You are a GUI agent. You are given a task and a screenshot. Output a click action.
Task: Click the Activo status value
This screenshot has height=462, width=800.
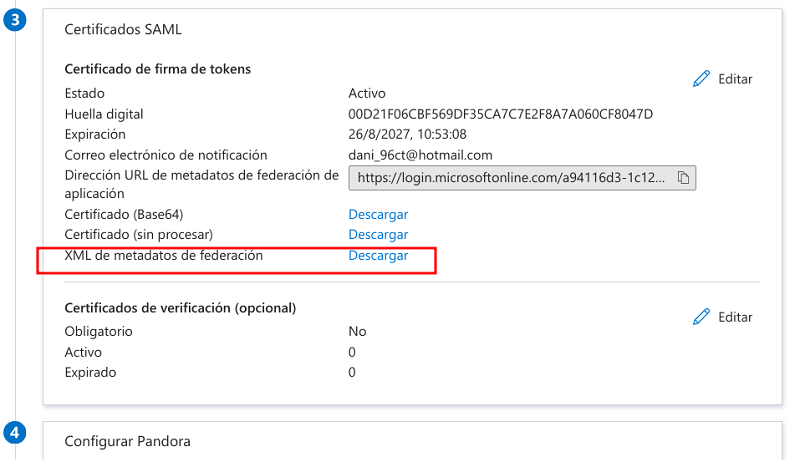pos(367,93)
